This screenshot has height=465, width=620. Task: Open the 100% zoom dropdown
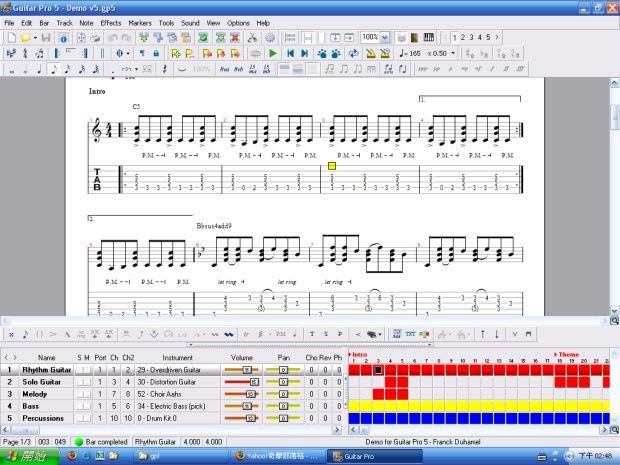pyautogui.click(x=385, y=38)
